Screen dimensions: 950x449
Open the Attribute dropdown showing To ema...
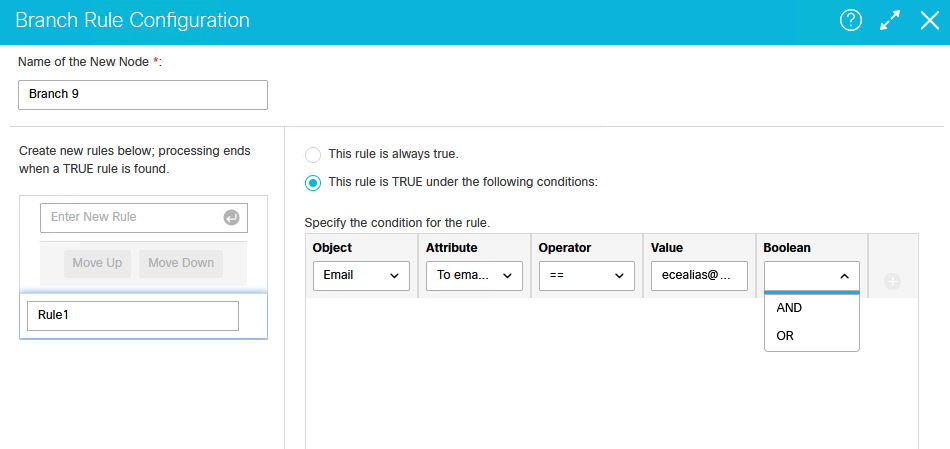[x=474, y=276]
